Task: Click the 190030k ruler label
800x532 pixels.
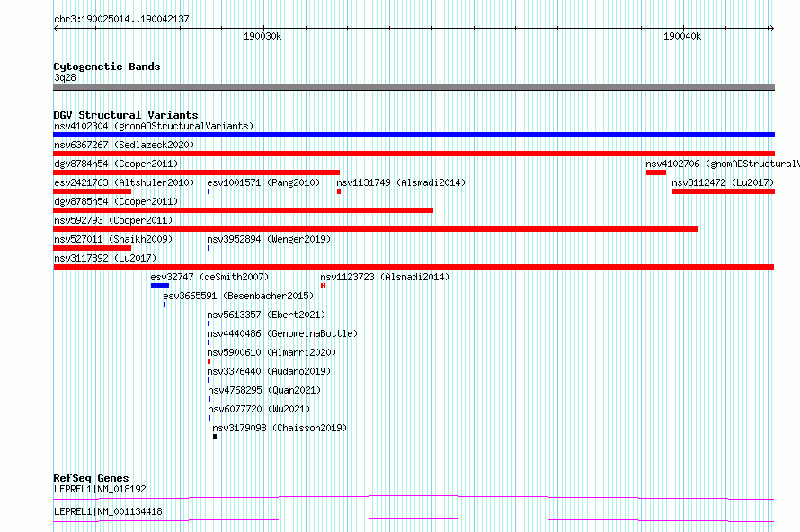Action: point(262,36)
